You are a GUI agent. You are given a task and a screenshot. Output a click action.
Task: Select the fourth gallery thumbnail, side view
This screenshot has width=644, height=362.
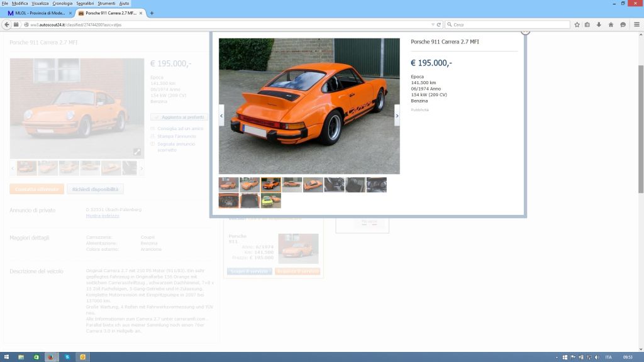click(292, 185)
